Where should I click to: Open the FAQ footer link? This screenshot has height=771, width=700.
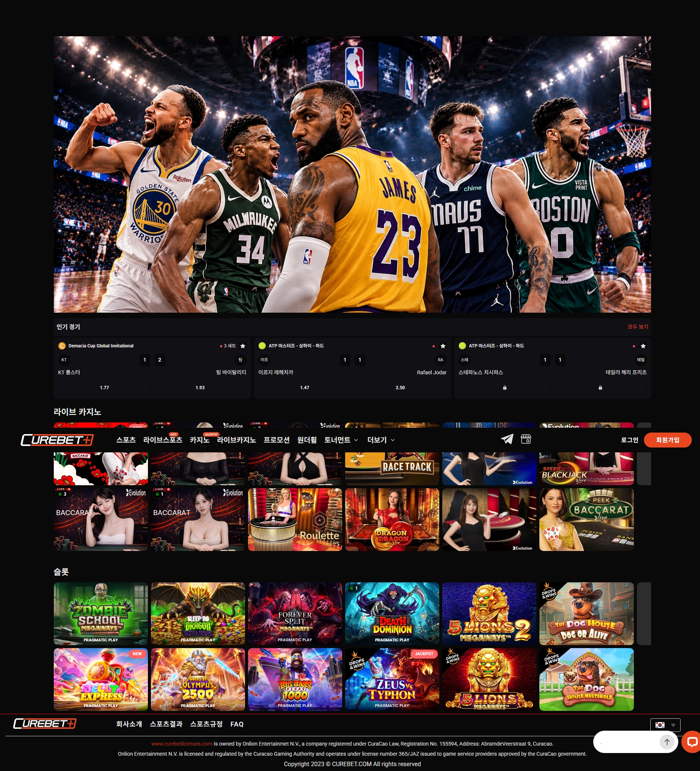pos(237,724)
